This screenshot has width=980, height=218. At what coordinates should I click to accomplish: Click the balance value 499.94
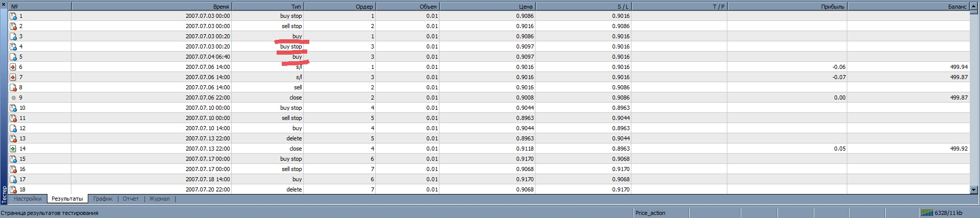pyautogui.click(x=959, y=67)
